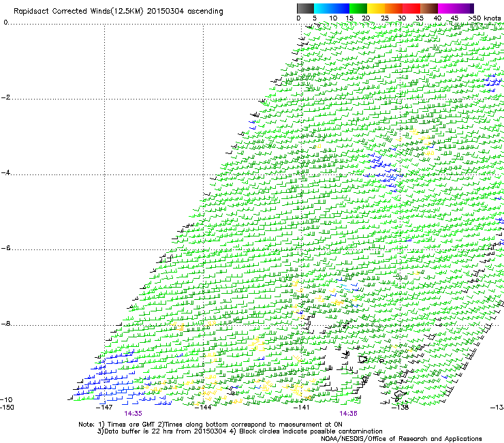The image size is (504, 443).
Task: Click the green 15-20 knots legend segment
Action: coord(358,8)
